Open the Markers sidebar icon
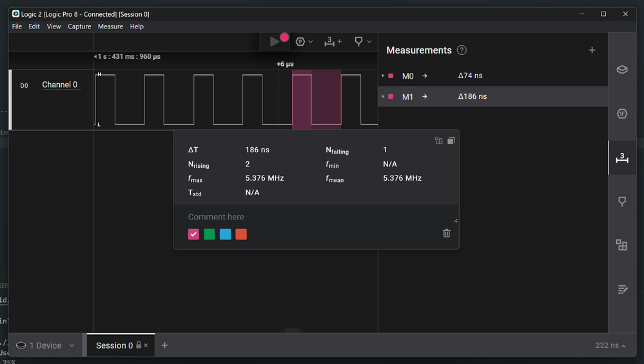644x364 pixels. [x=621, y=201]
